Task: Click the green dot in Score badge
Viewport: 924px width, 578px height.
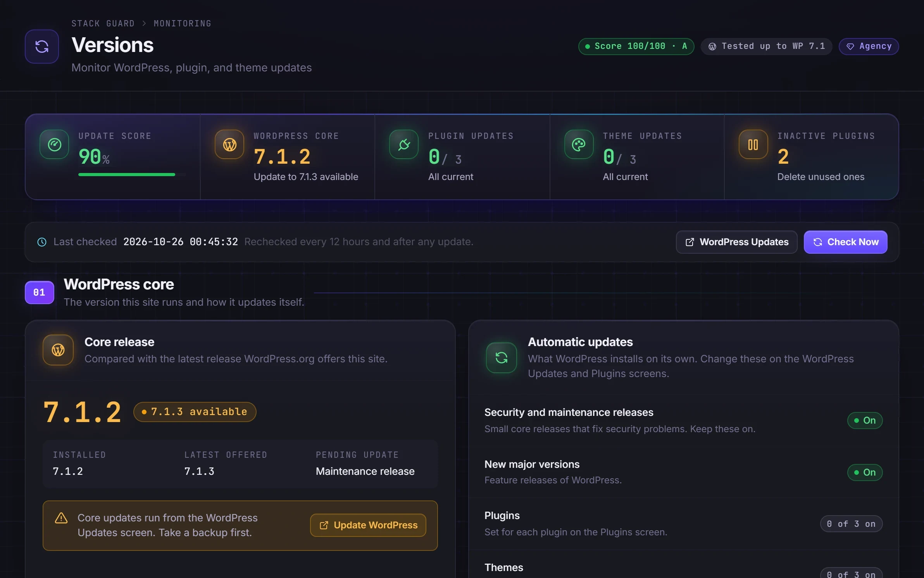Action: (x=588, y=47)
